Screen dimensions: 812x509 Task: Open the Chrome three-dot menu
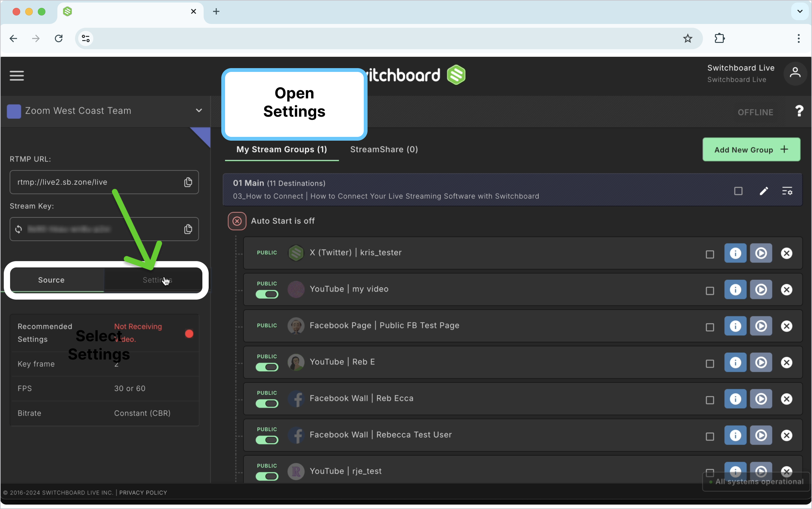point(798,38)
